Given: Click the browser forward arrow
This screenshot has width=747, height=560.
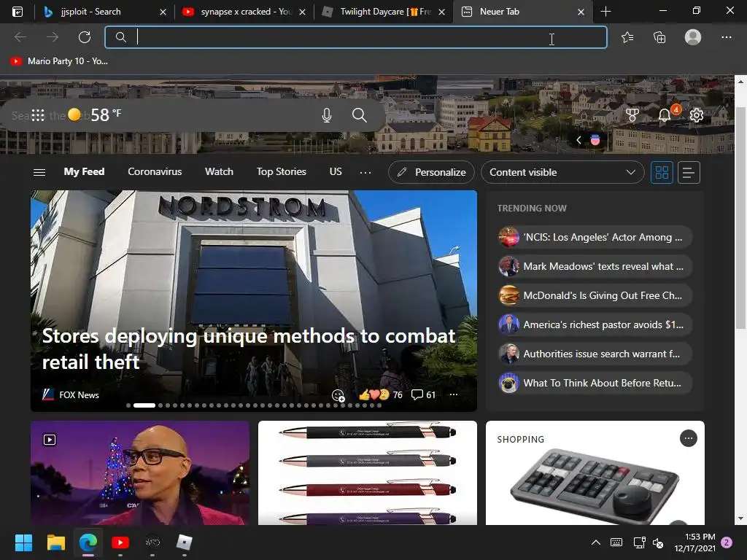Looking at the screenshot, I should tap(53, 37).
